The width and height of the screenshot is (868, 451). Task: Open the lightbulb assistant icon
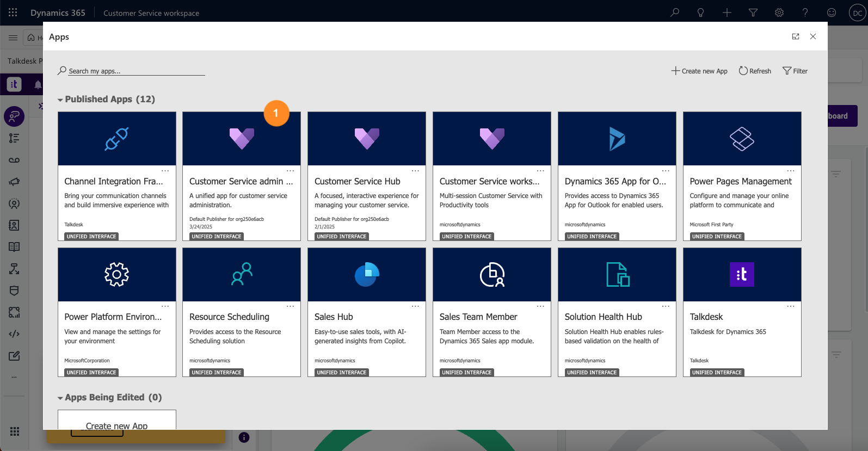coord(701,13)
